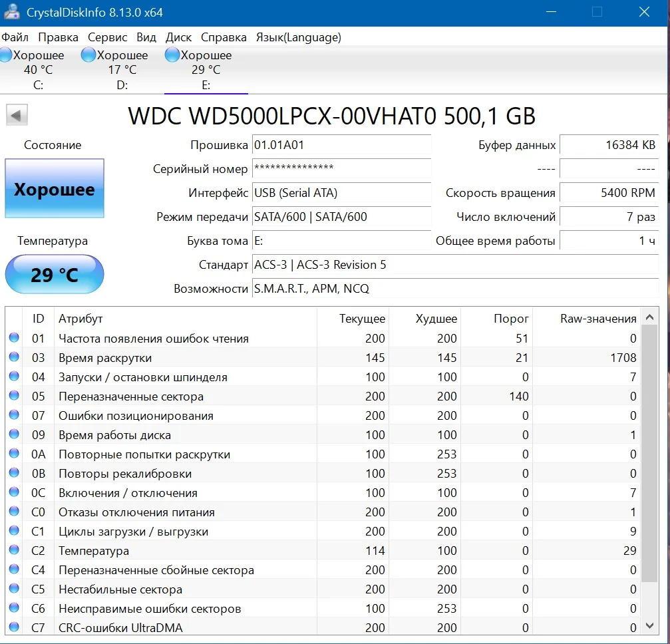Click the Raw-значения column header
This screenshot has width=670, height=644.
(x=586, y=319)
